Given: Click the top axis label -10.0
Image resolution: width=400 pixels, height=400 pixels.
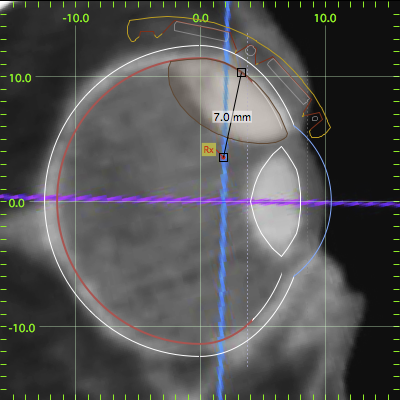Looking at the screenshot, I should 76,18.
